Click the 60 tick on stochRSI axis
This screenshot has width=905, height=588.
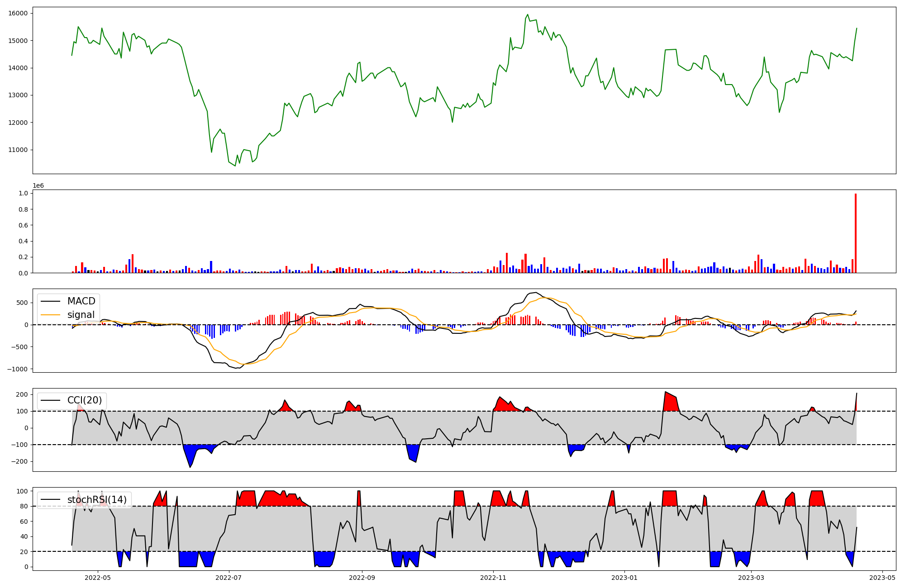(24, 522)
